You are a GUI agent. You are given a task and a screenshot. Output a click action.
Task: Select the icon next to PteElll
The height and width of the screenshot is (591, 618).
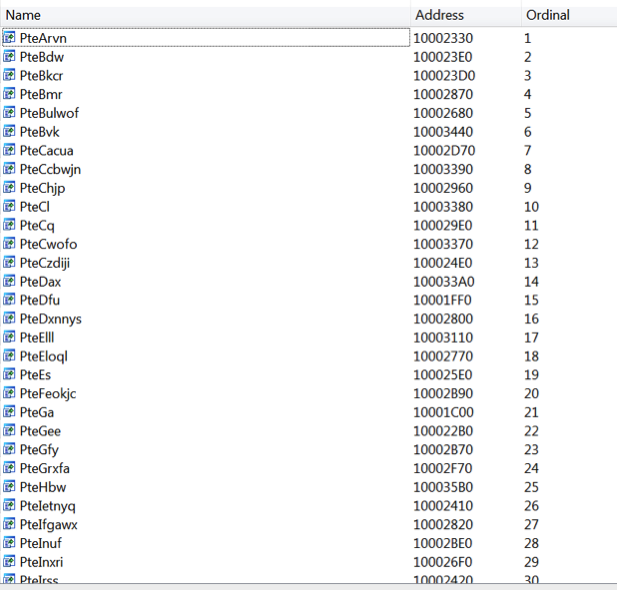pyautogui.click(x=10, y=338)
